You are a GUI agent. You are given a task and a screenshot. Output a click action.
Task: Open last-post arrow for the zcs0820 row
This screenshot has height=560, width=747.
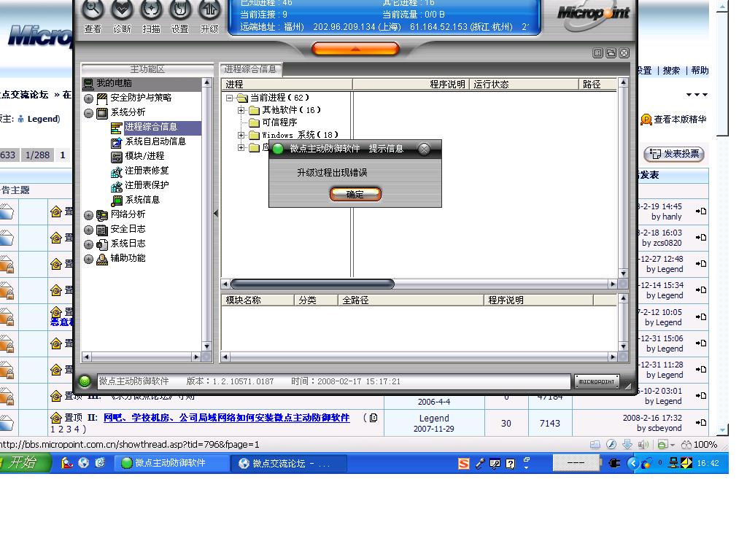point(701,238)
